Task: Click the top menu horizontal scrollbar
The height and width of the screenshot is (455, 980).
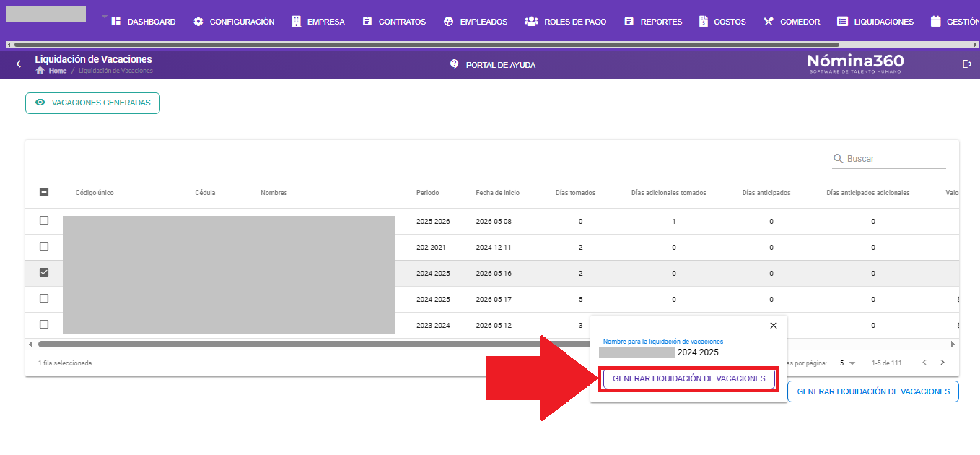Action: point(426,45)
